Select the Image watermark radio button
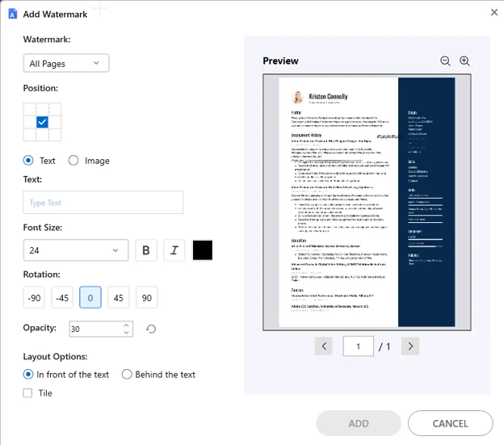 pyautogui.click(x=73, y=161)
